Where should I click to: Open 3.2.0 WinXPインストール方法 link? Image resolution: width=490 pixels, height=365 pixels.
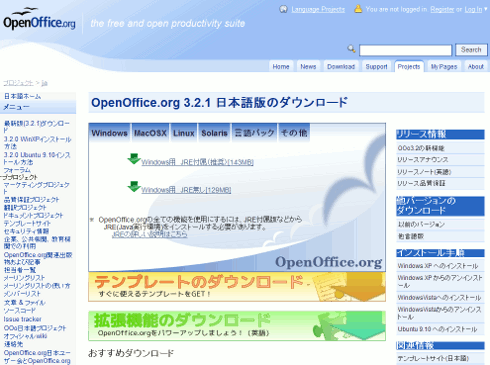37,142
